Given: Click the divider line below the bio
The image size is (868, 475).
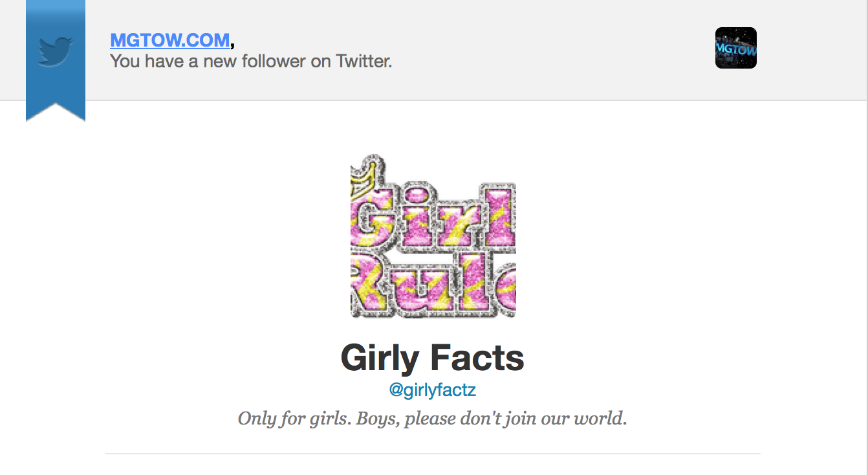Looking at the screenshot, I should point(432,454).
